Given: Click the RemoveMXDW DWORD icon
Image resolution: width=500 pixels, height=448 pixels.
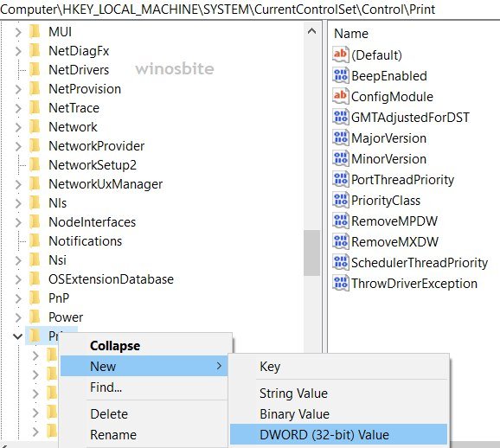Looking at the screenshot, I should 340,241.
